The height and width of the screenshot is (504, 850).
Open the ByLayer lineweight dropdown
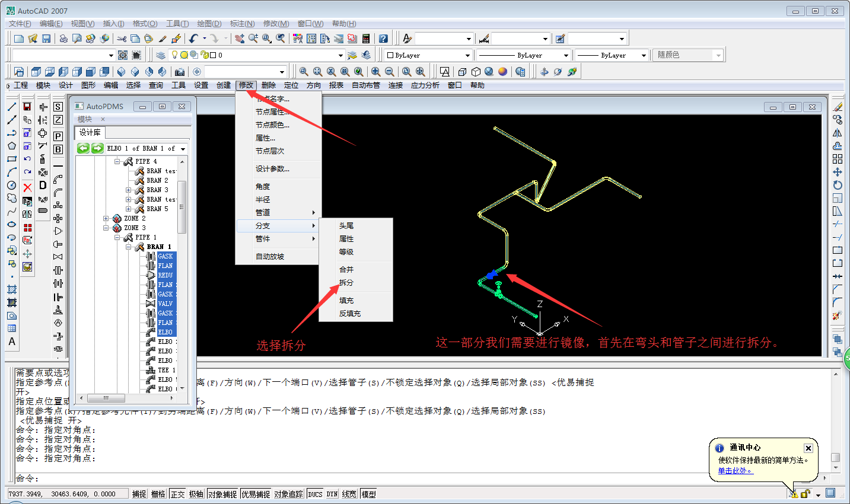pos(644,55)
